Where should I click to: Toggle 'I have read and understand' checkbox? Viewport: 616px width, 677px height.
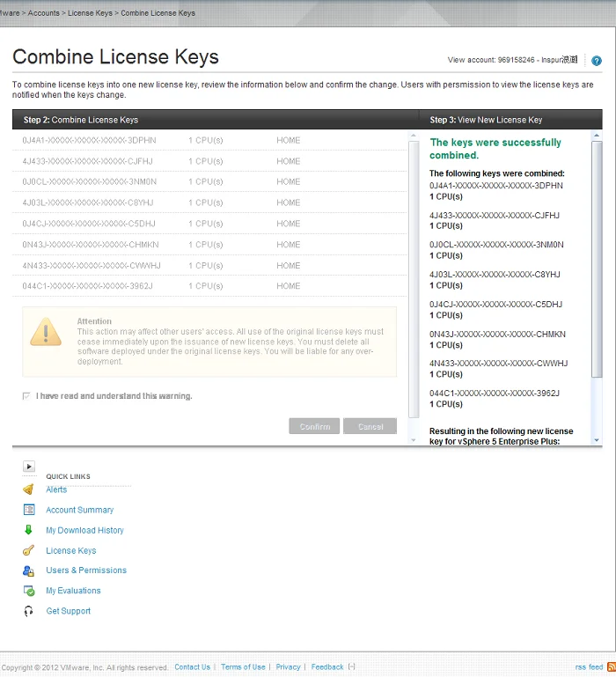click(x=26, y=396)
